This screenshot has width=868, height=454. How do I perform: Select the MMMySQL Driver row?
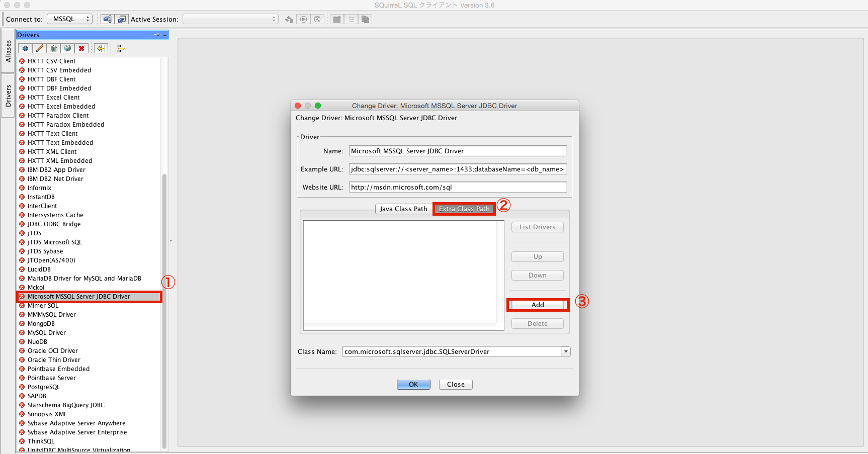point(90,314)
